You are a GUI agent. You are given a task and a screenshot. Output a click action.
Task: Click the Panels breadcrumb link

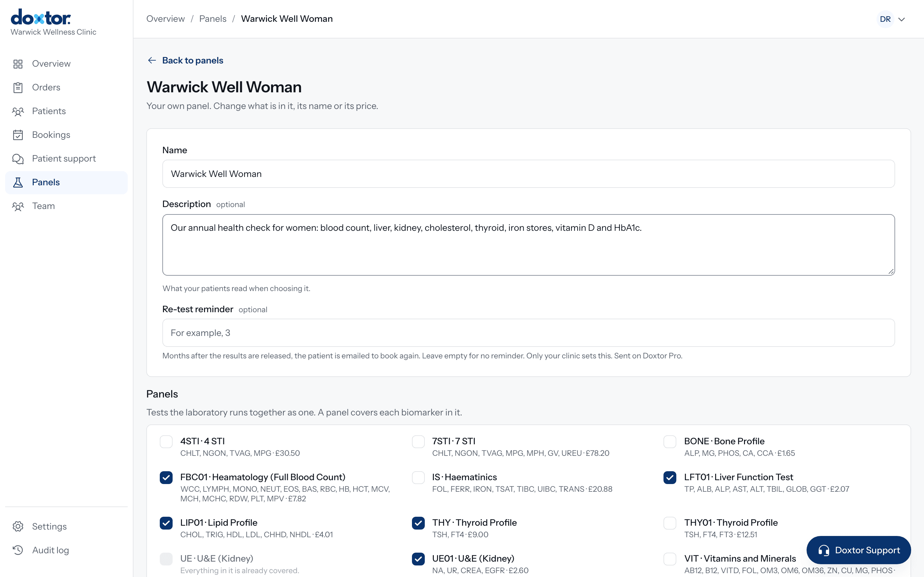213,19
